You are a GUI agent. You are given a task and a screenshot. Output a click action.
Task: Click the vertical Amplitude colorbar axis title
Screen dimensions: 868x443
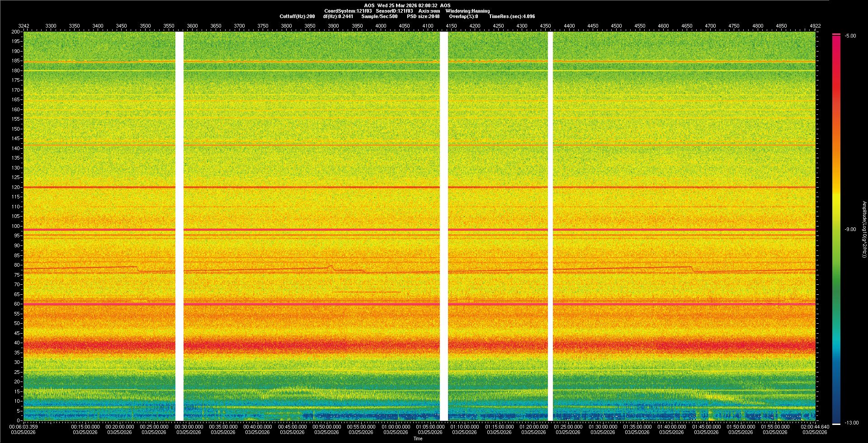pyautogui.click(x=864, y=229)
